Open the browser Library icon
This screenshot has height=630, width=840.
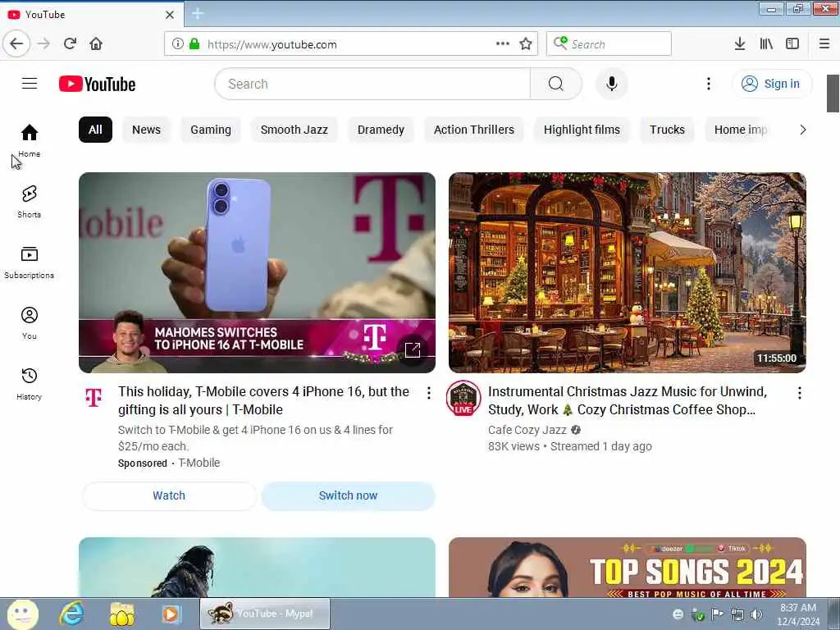(766, 43)
